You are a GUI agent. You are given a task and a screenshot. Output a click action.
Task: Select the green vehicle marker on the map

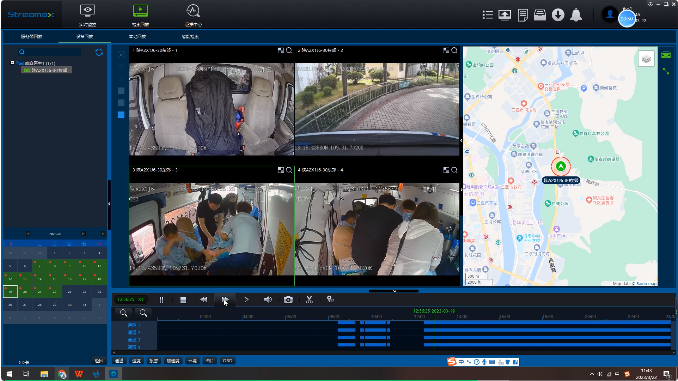(x=561, y=166)
